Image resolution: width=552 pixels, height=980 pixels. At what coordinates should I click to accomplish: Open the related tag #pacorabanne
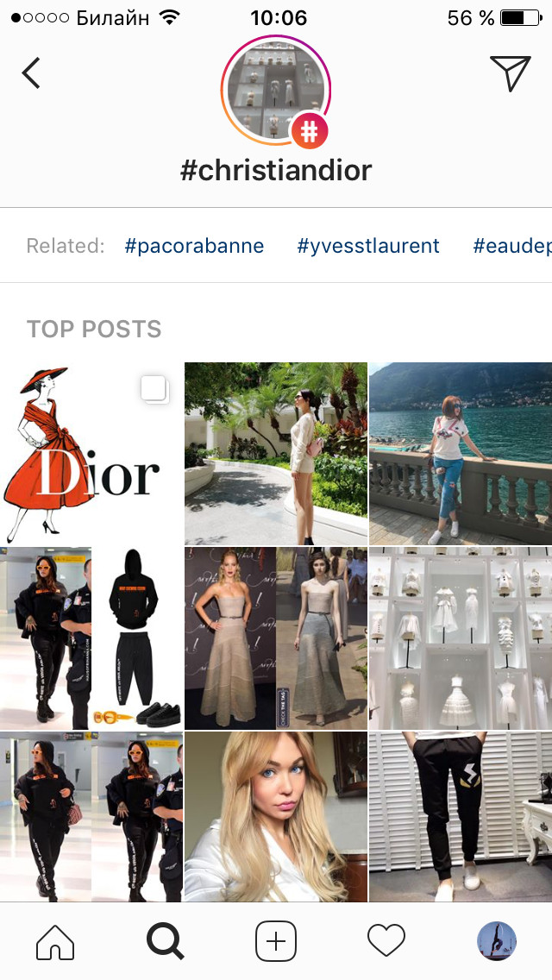tap(194, 246)
